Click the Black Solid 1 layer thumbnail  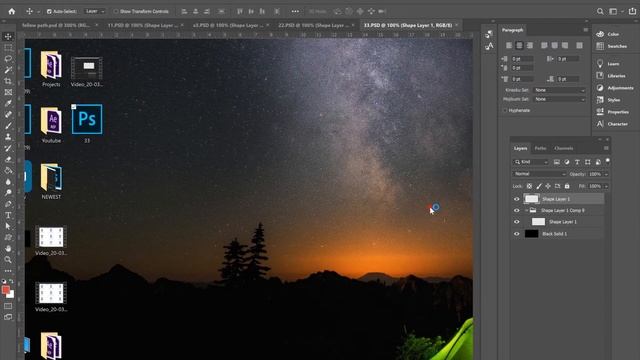[x=531, y=234]
